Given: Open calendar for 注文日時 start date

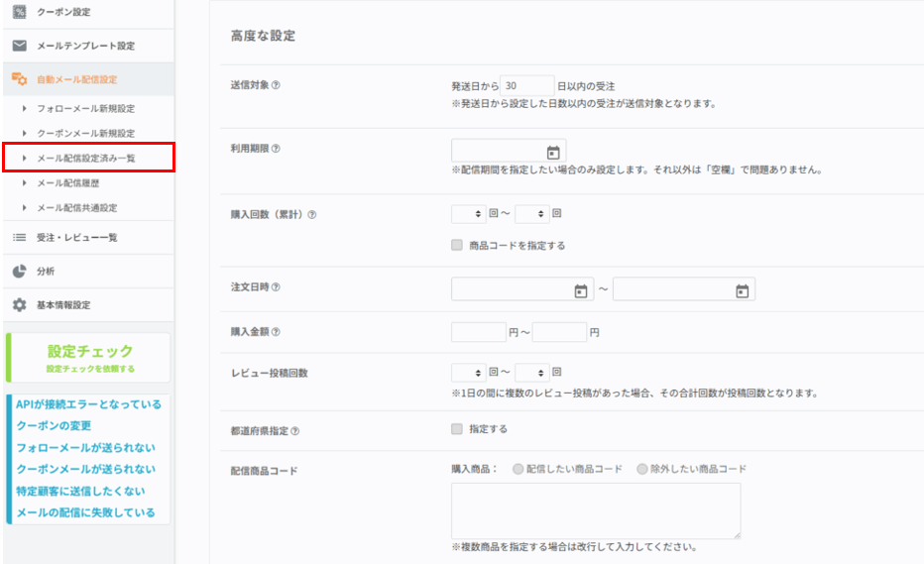Looking at the screenshot, I should [x=581, y=290].
